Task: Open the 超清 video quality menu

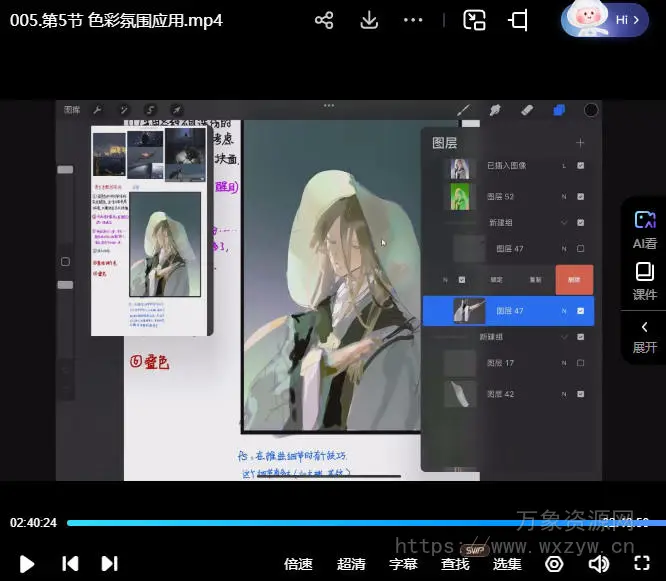Action: click(351, 564)
